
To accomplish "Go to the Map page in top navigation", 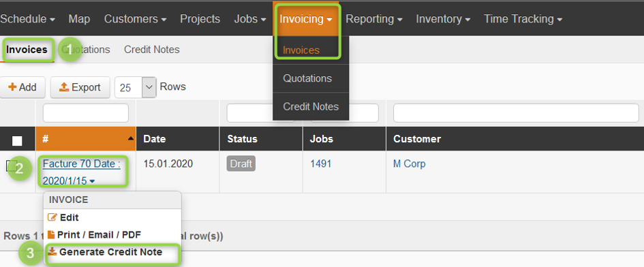I will (x=79, y=19).
